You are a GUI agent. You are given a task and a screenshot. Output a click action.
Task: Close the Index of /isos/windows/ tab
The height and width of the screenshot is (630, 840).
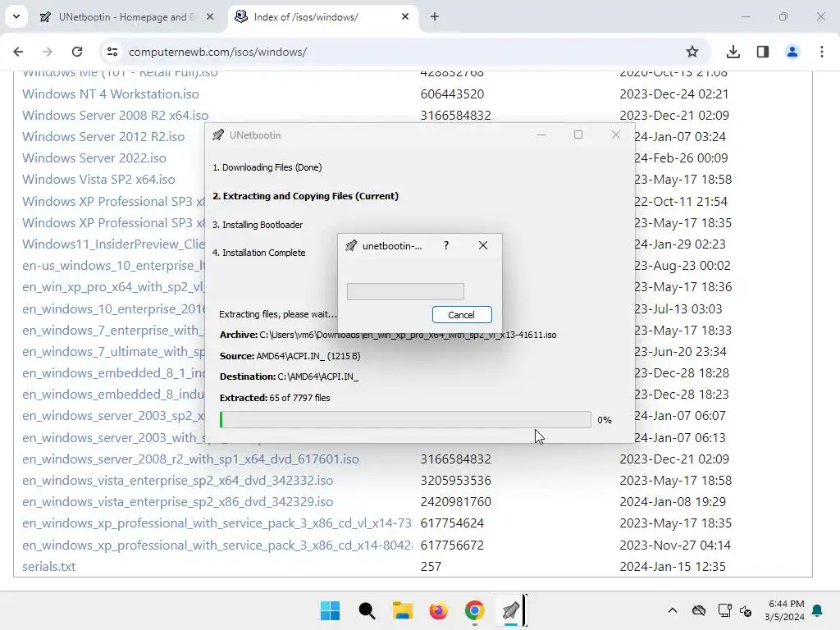click(405, 17)
